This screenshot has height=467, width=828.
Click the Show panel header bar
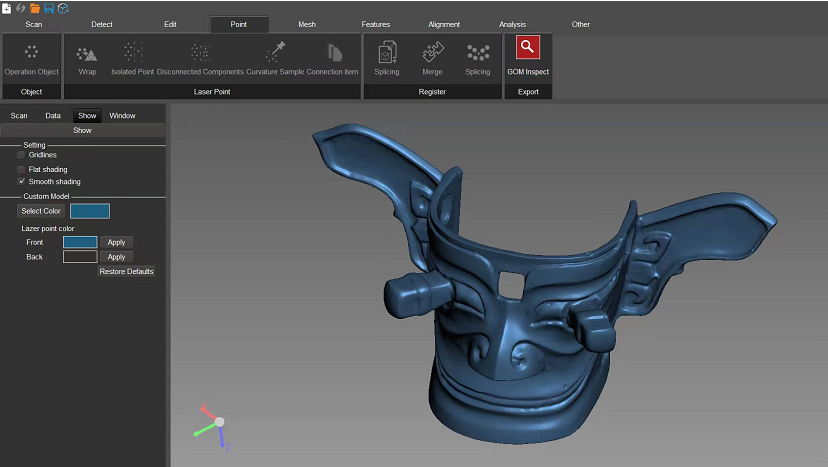pyautogui.click(x=82, y=130)
